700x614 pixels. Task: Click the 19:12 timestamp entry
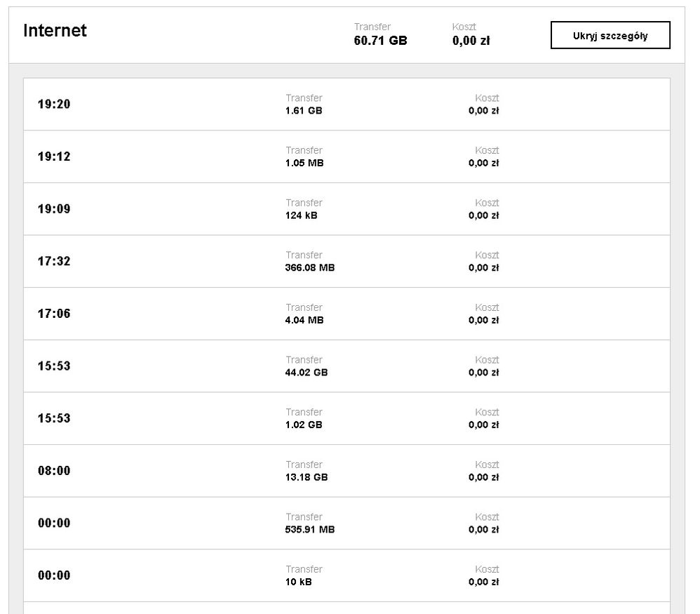click(x=54, y=156)
